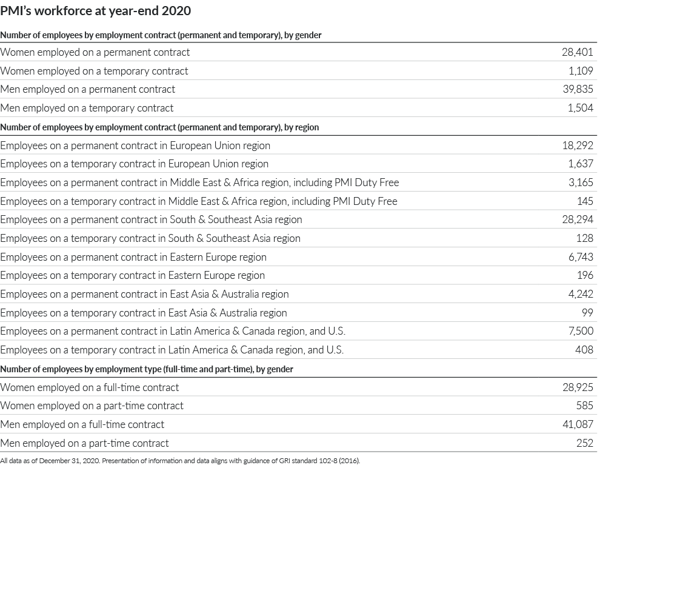Select the header about employment contract by gender
Viewport: 700px width, 602px height.
(162, 35)
